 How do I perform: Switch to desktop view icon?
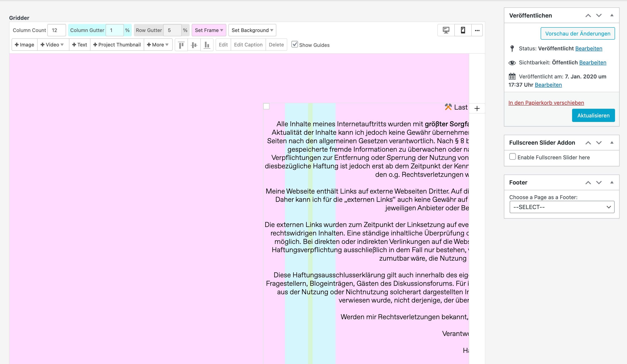coord(446,30)
